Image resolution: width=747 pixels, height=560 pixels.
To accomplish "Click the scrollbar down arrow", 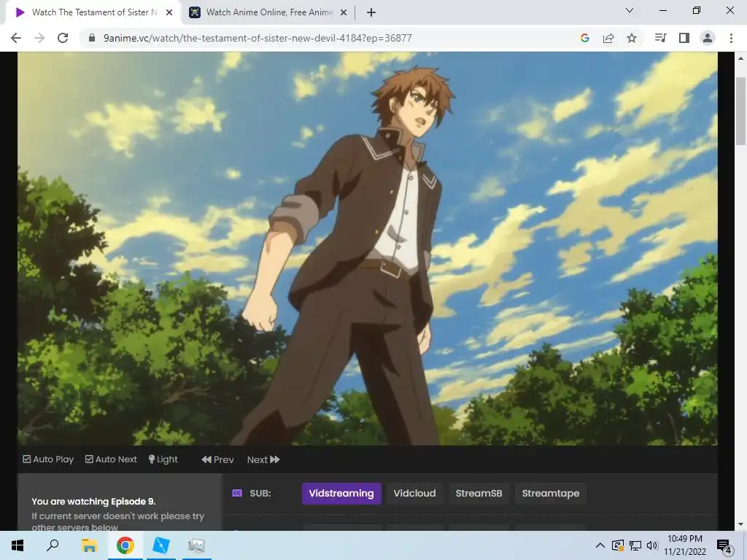I will click(x=740, y=525).
